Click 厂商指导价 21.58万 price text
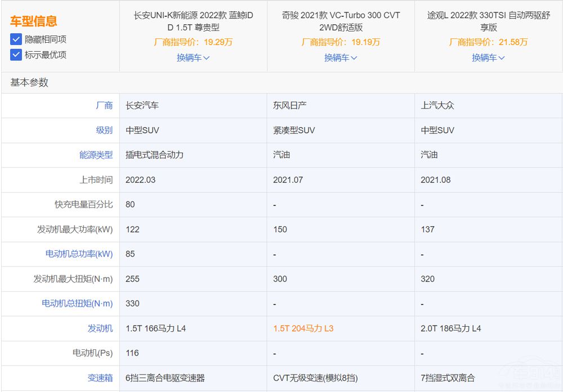The height and width of the screenshot is (392, 563). tap(488, 42)
